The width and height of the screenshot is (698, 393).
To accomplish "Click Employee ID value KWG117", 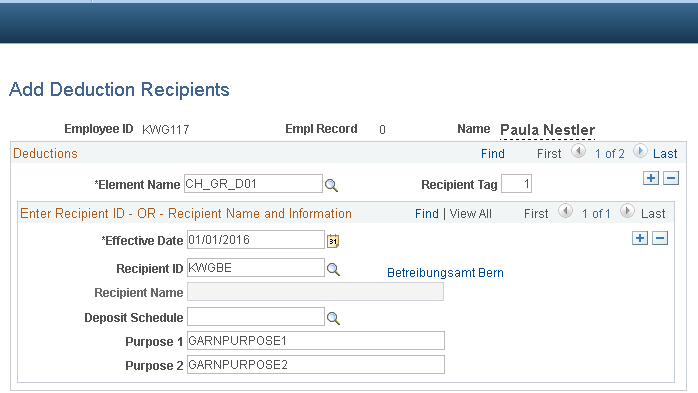I will click(166, 130).
